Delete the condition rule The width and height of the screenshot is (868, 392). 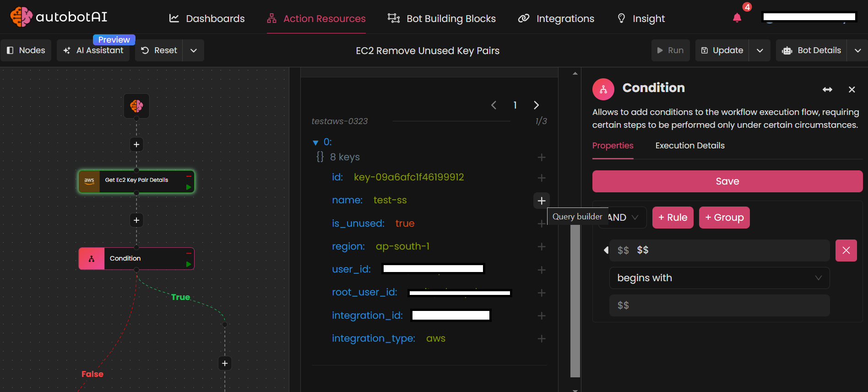point(846,250)
